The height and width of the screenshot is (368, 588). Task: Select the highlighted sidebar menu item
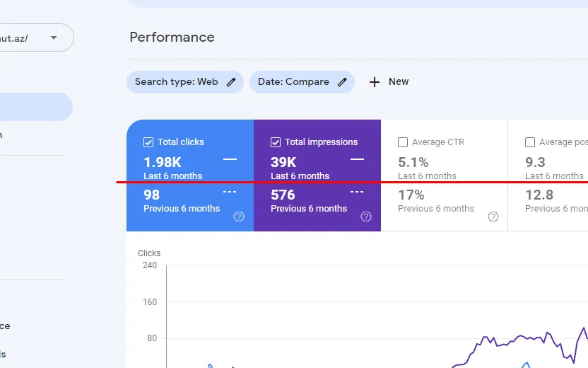pyautogui.click(x=36, y=107)
